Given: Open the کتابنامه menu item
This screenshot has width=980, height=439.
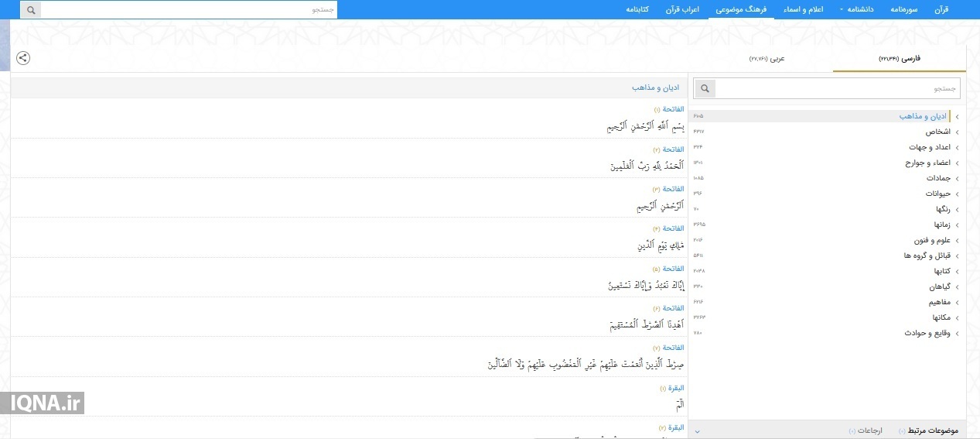Looking at the screenshot, I should 640,9.
